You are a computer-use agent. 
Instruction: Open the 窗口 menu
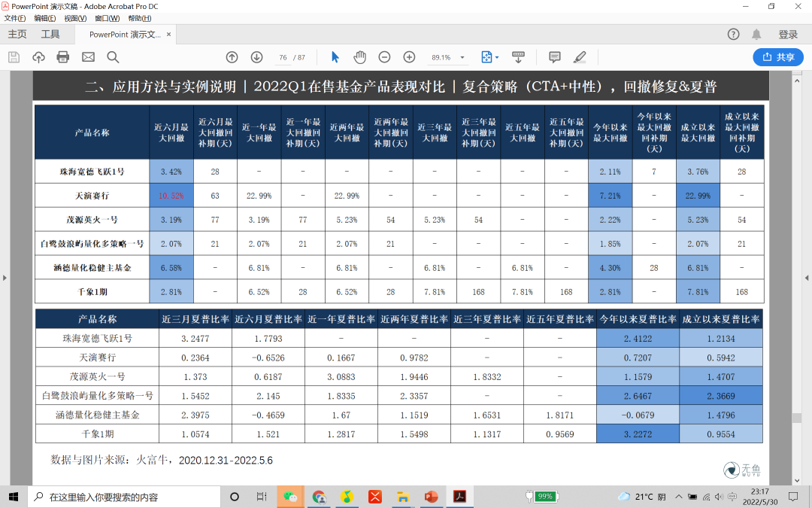click(x=108, y=18)
